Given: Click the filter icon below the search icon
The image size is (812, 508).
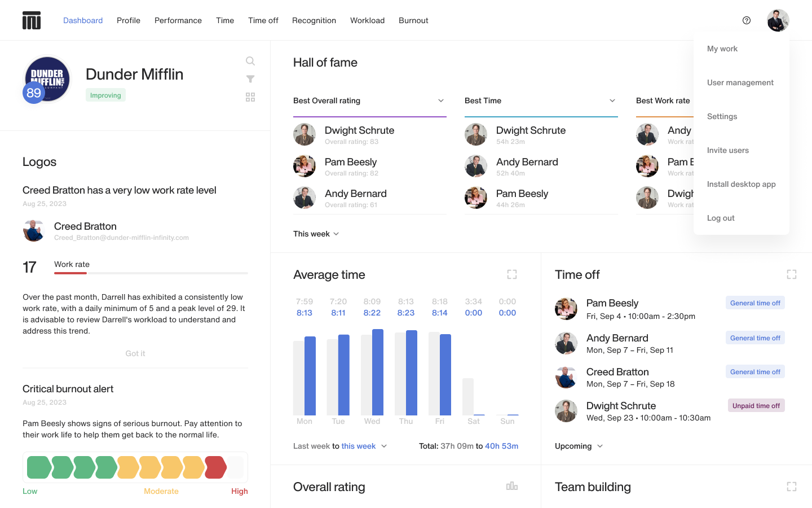Looking at the screenshot, I should (250, 79).
